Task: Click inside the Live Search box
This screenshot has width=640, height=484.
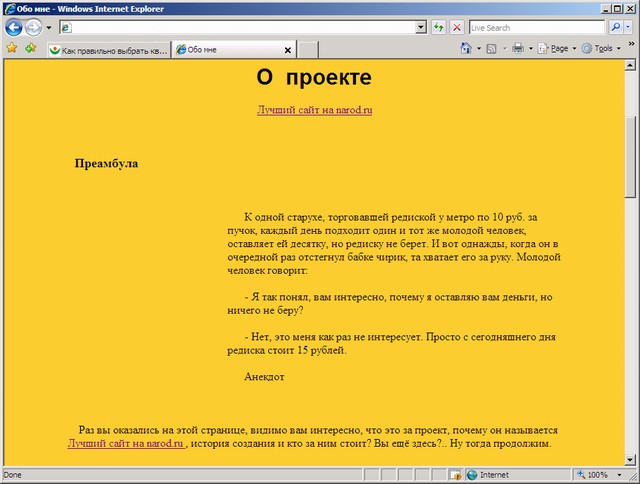Action: [x=537, y=27]
